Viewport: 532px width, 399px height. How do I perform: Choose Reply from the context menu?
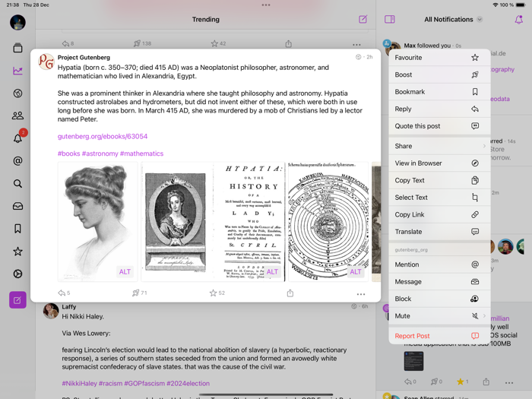pos(439,109)
